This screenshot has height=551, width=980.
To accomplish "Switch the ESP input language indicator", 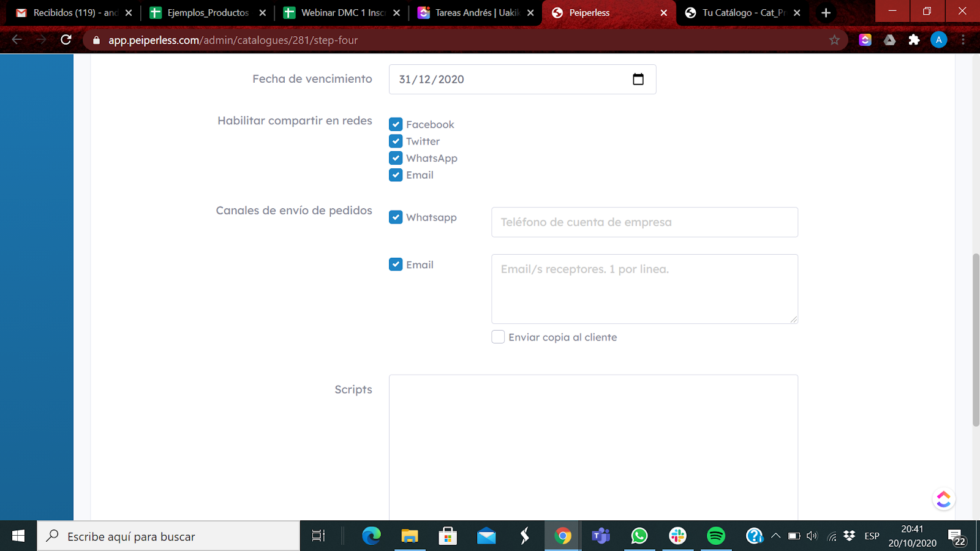I will pos(872,536).
